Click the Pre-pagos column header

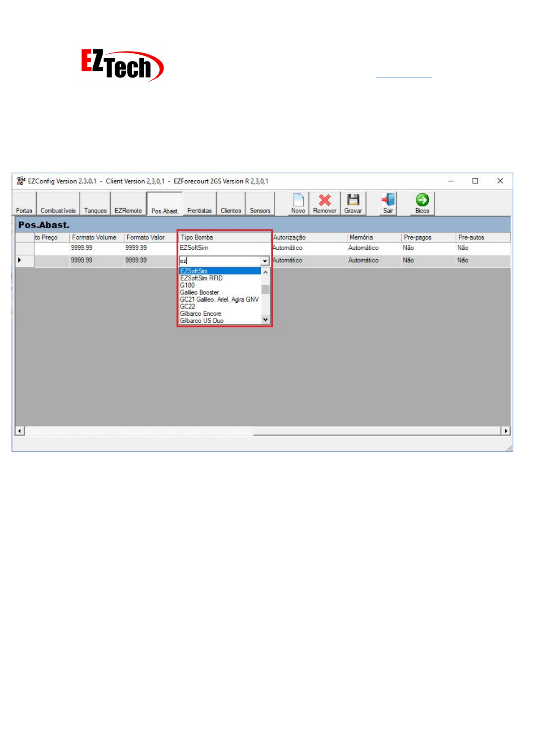tap(428, 238)
